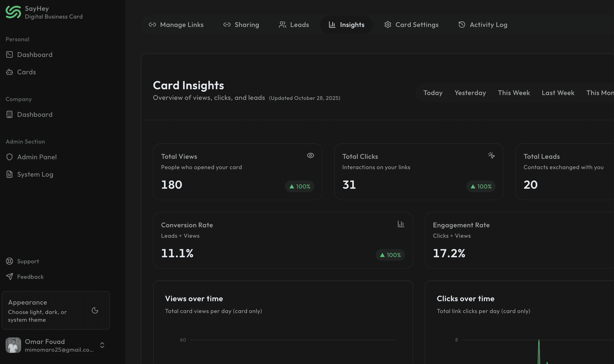Click the Cards briefcase icon
The width and height of the screenshot is (614, 364).
coord(9,72)
